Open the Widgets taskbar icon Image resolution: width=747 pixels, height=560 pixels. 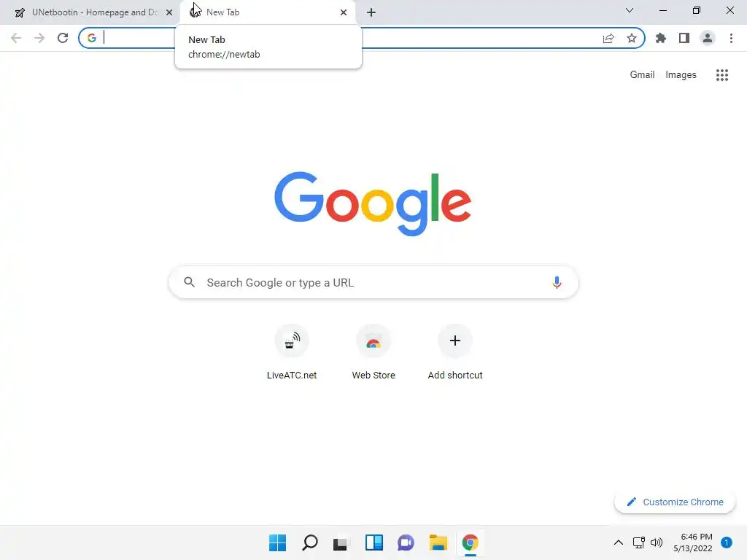point(374,542)
